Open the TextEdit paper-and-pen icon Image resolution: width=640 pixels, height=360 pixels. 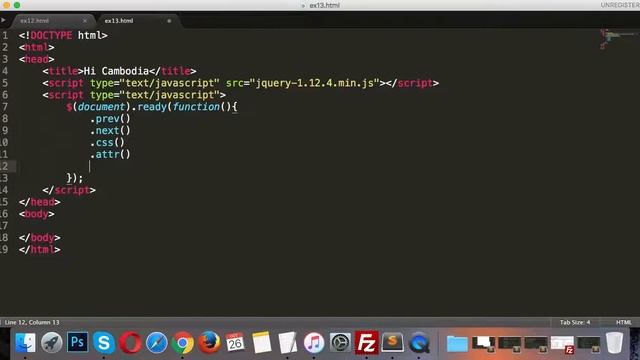point(288,342)
